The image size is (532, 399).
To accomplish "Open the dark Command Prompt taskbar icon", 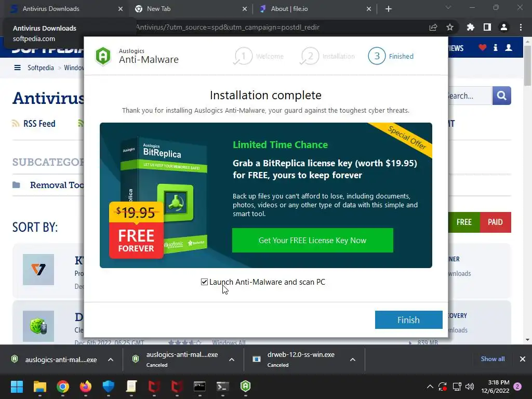I will coord(199,387).
